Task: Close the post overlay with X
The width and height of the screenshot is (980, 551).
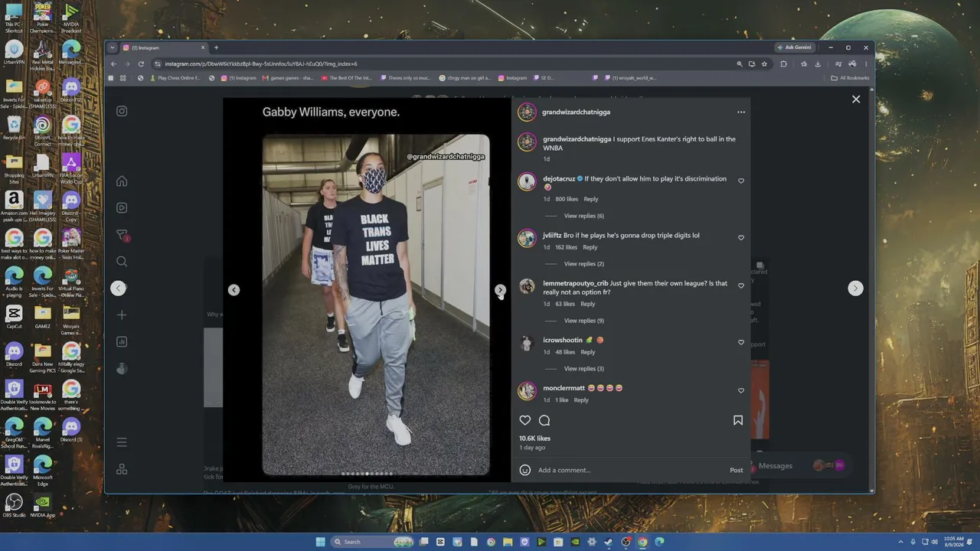Action: [856, 99]
